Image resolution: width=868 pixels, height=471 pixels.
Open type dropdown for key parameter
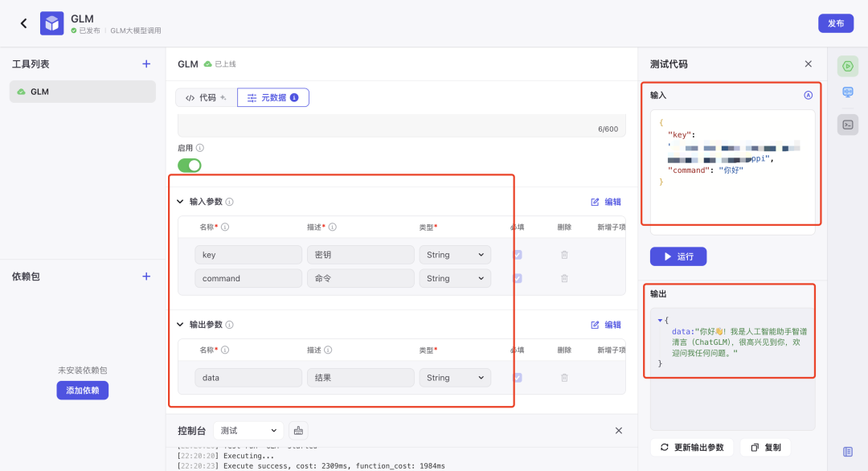click(x=454, y=255)
